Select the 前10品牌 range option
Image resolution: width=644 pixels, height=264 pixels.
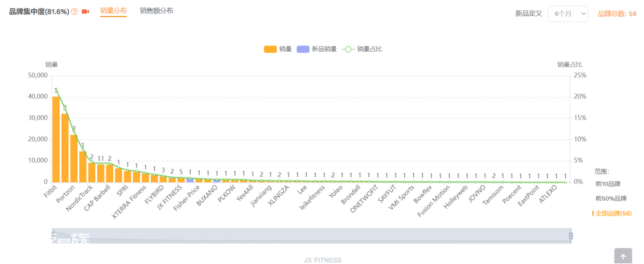[x=608, y=184]
